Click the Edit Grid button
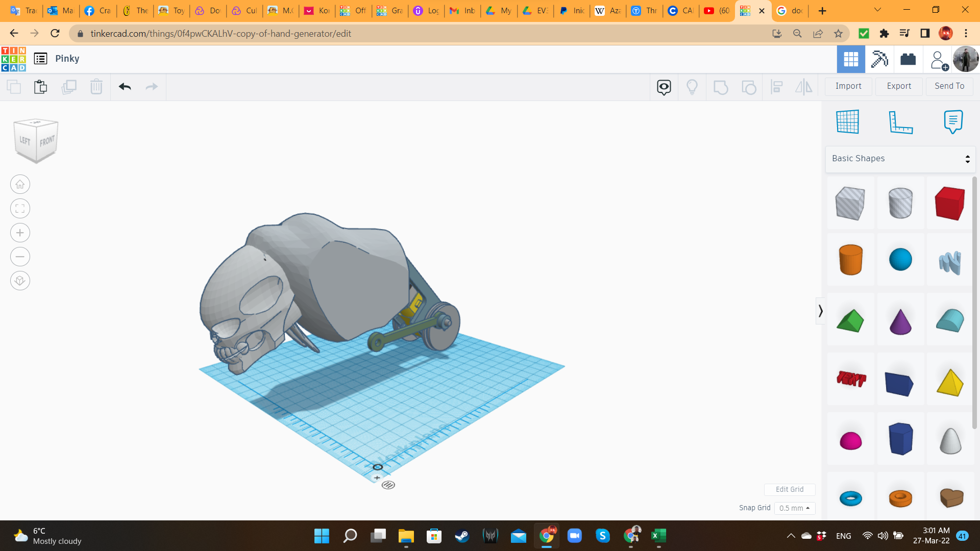The width and height of the screenshot is (980, 551). click(x=789, y=489)
